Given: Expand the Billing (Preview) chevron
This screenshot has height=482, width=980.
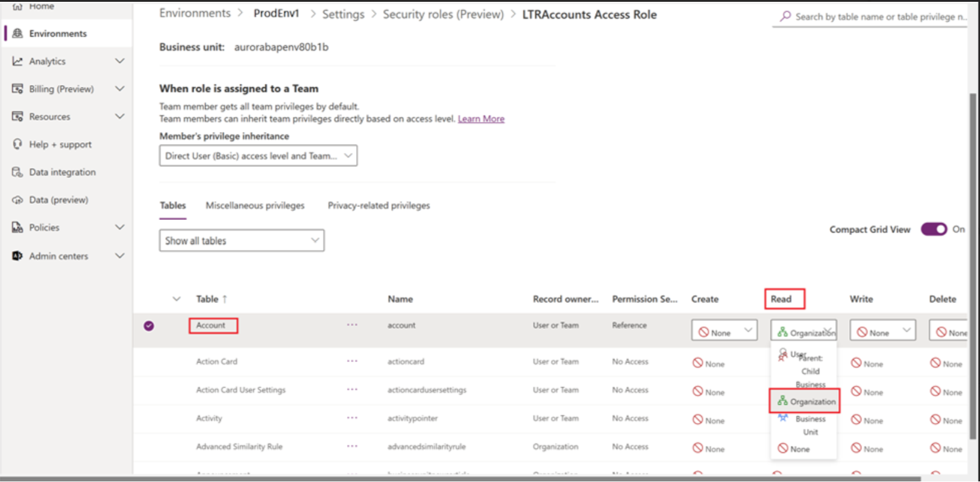Looking at the screenshot, I should tap(120, 89).
